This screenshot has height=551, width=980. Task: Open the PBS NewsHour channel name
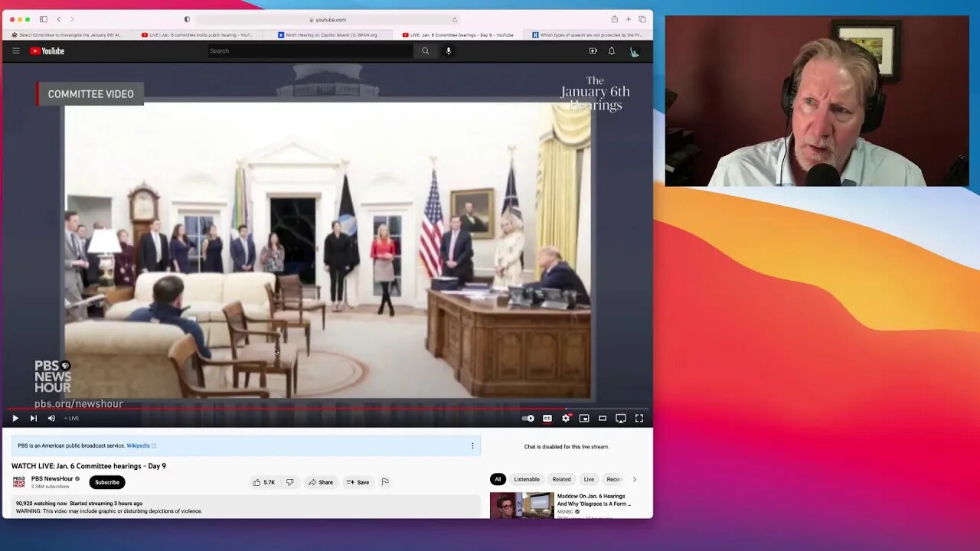(52, 479)
